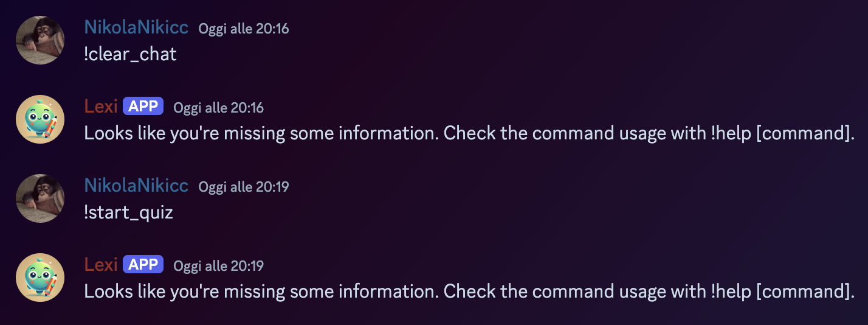The image size is (868, 325).
Task: Click the APP badge on Lexi's 20:19 message
Action: click(143, 265)
